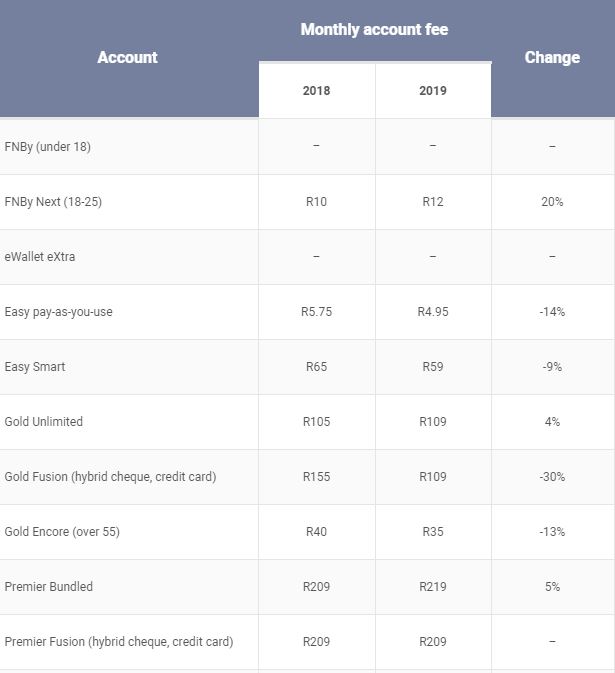Select the 2019 year column header
This screenshot has width=615, height=673.
(x=433, y=91)
